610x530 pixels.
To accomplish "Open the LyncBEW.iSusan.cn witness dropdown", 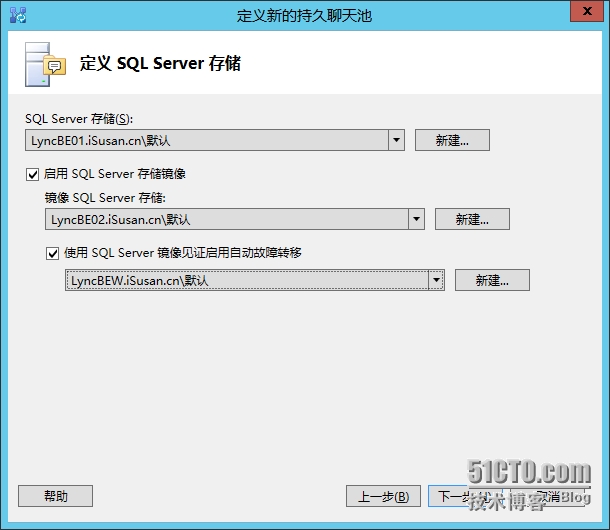I will (436, 280).
